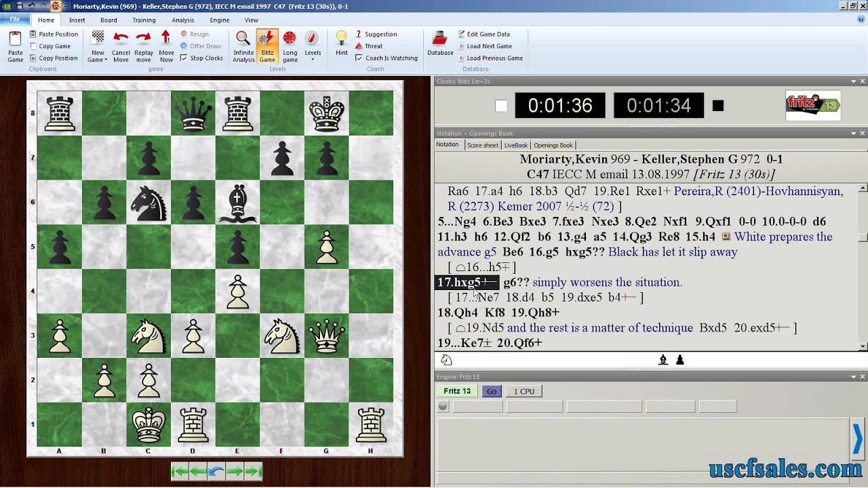Open the Engine ribbon tab
The height and width of the screenshot is (488, 868).
[219, 20]
